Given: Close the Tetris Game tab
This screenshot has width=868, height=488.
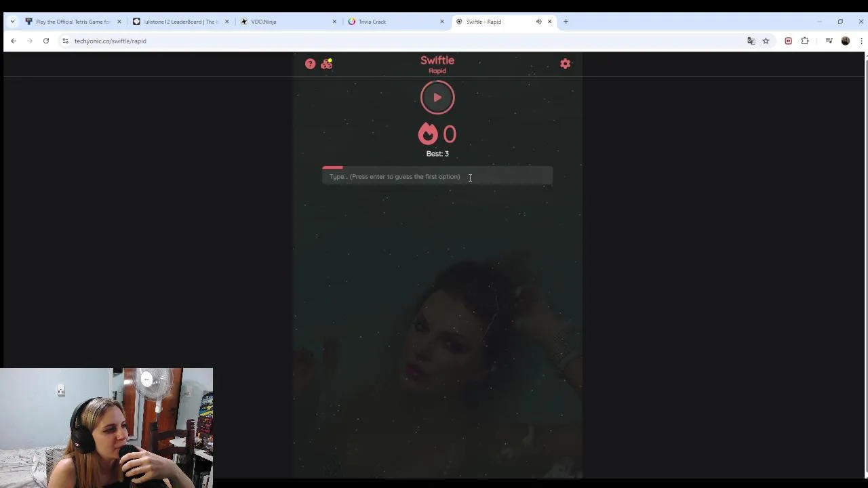Looking at the screenshot, I should [x=119, y=22].
